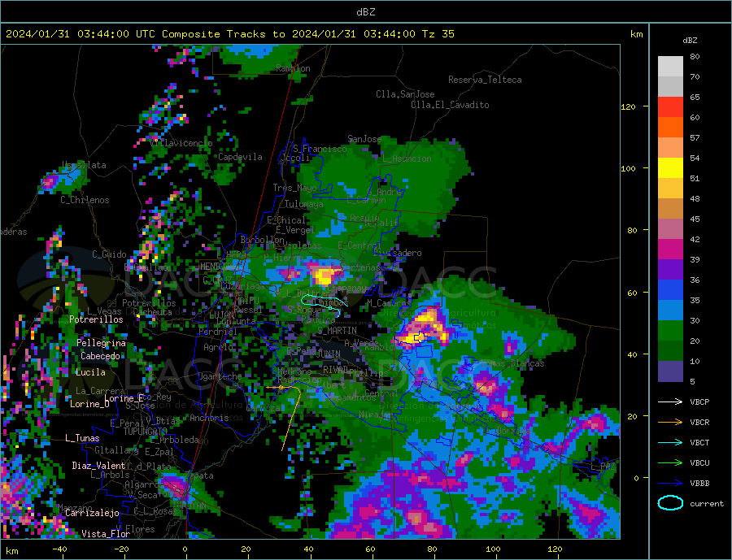
Task: Click the 54 value on dBZ scale
Action: 695,158
